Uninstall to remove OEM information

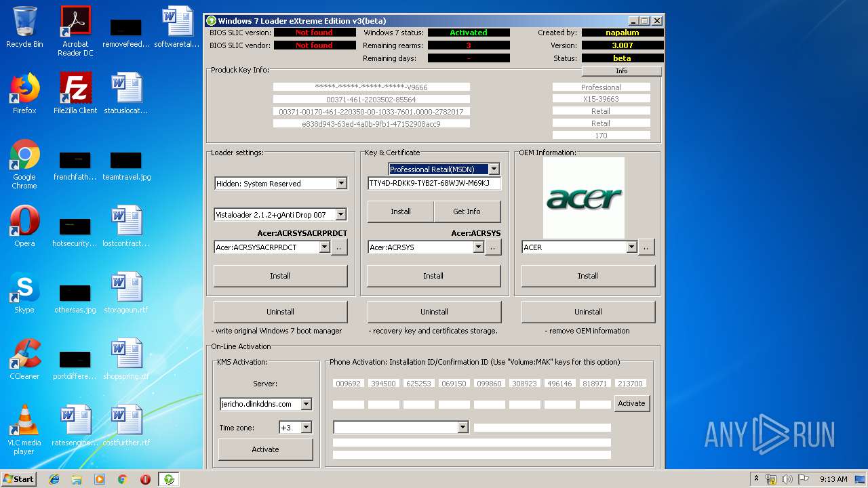[x=588, y=312]
